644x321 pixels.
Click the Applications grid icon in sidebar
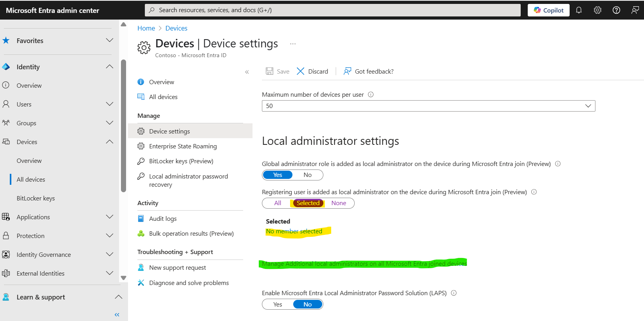(x=6, y=217)
